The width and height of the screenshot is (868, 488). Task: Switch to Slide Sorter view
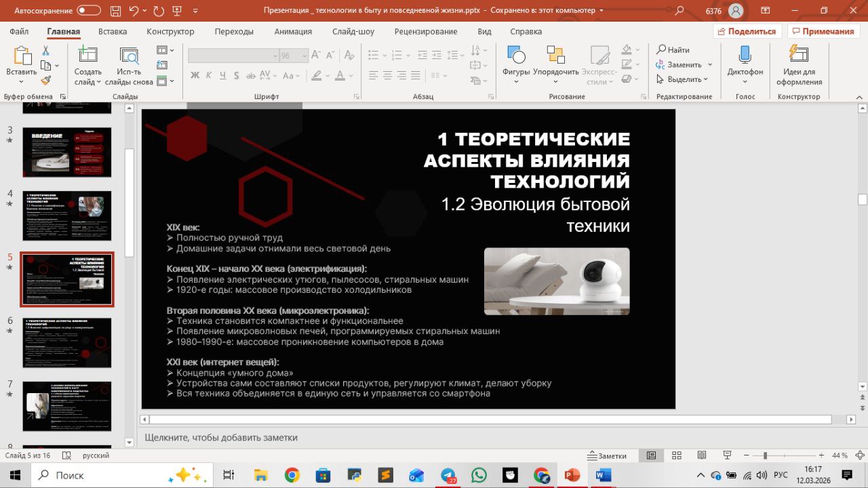point(676,455)
